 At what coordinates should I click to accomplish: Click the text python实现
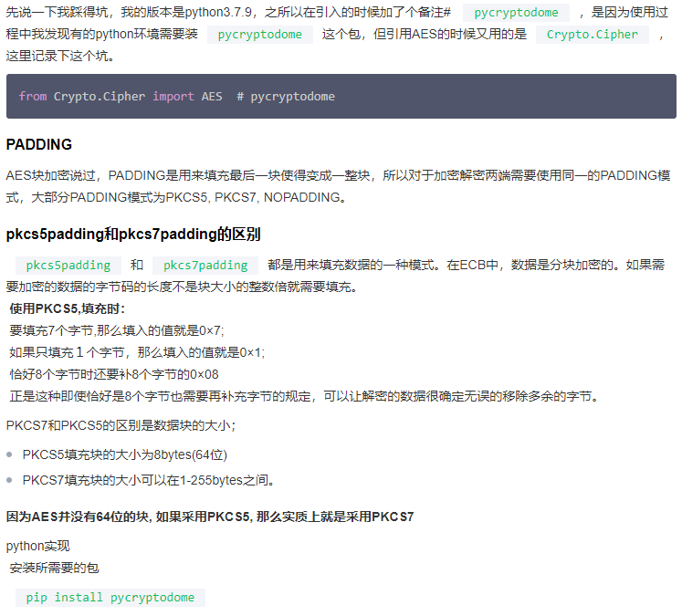(x=37, y=546)
